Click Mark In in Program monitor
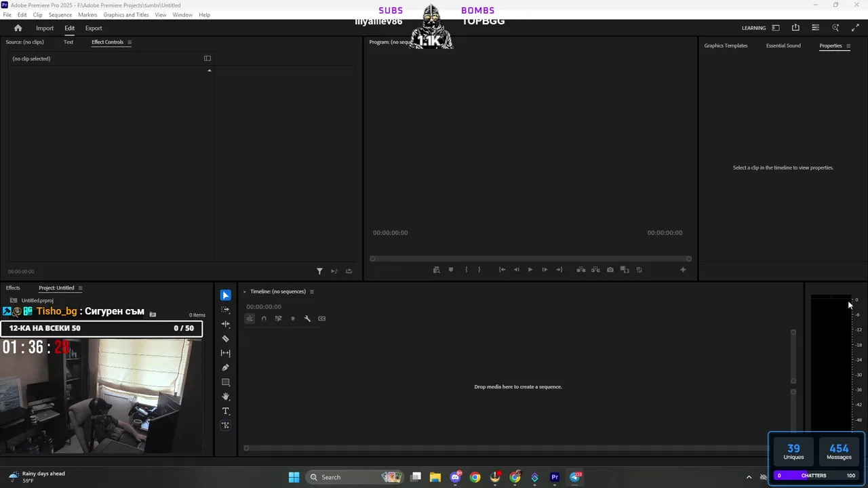This screenshot has height=488, width=868. click(466, 270)
